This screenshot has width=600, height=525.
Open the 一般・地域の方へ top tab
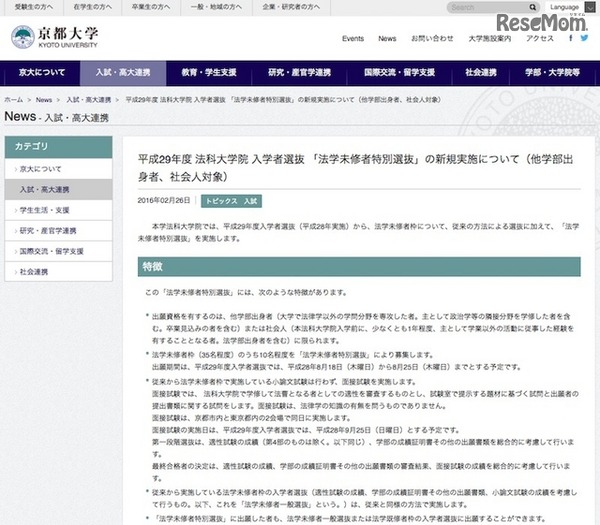coord(216,7)
